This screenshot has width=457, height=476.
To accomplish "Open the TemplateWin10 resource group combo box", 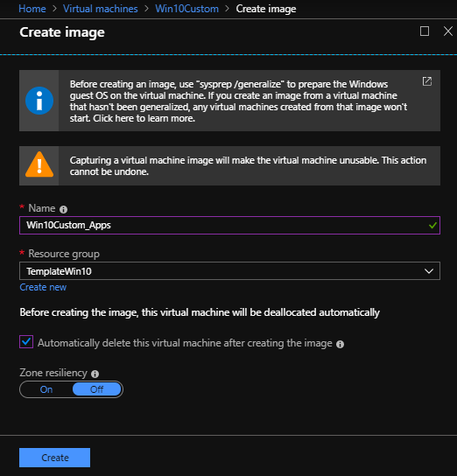I will point(229,271).
